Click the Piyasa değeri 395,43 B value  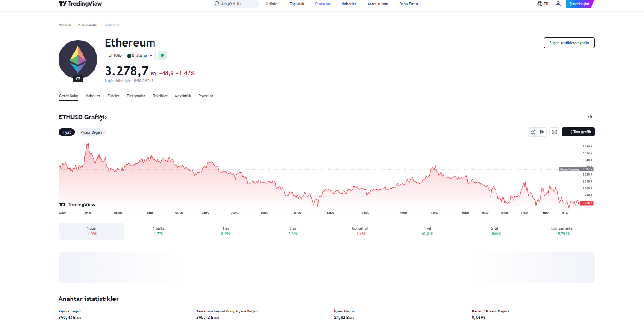point(70,318)
